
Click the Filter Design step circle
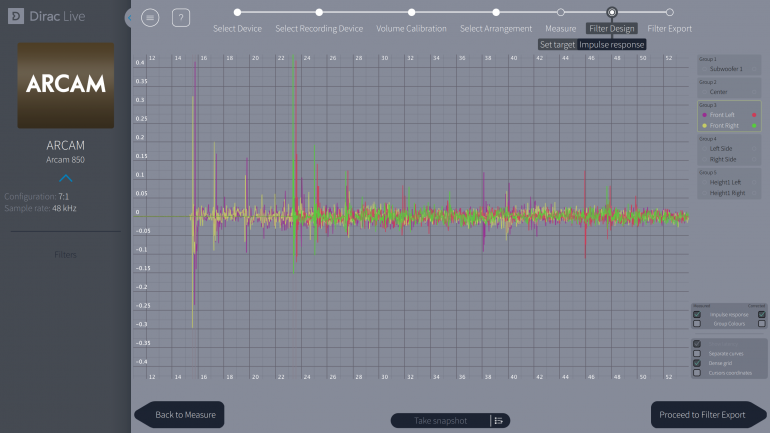pyautogui.click(x=612, y=12)
